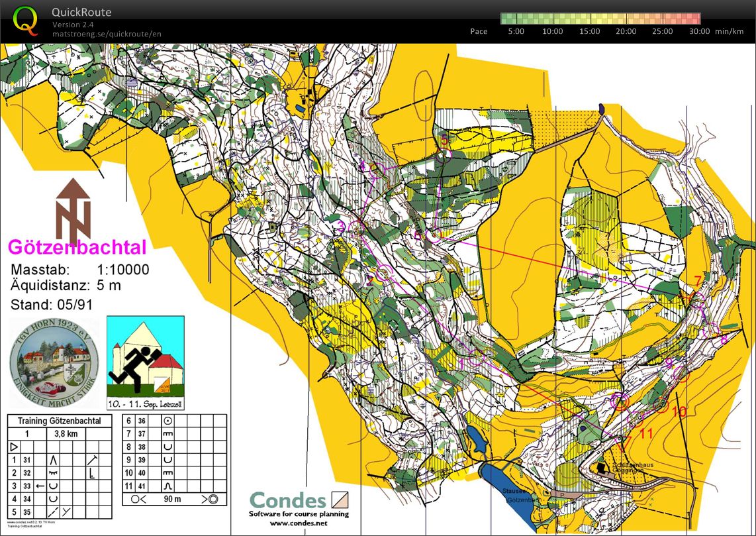The width and height of the screenshot is (756, 536).
Task: Click the 3,8 km course length cell
Action: 66,433
